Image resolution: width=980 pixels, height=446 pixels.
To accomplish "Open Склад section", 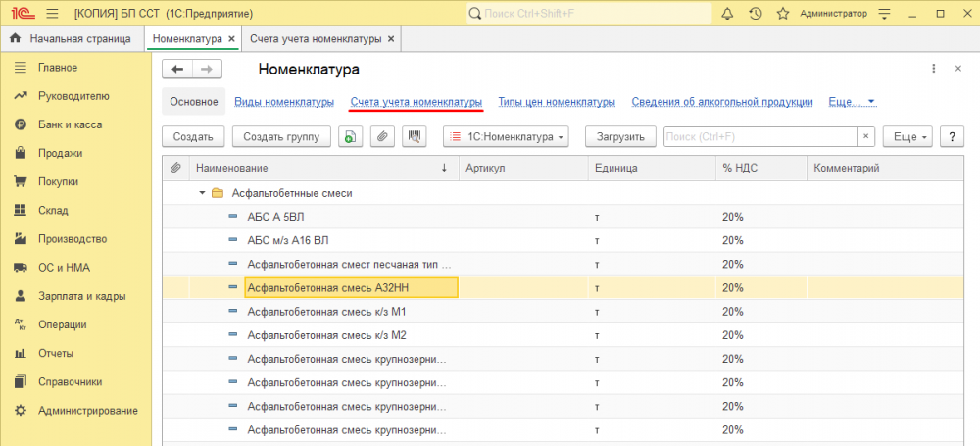I will [x=53, y=210].
